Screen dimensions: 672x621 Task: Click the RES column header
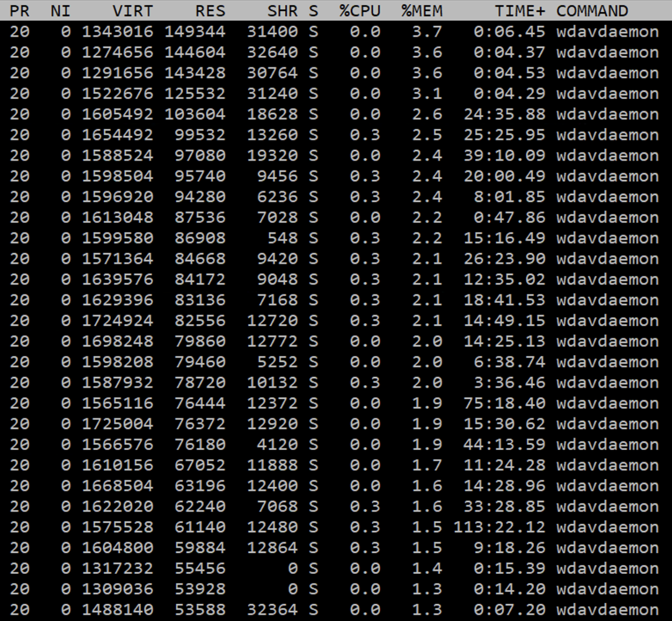pos(210,11)
